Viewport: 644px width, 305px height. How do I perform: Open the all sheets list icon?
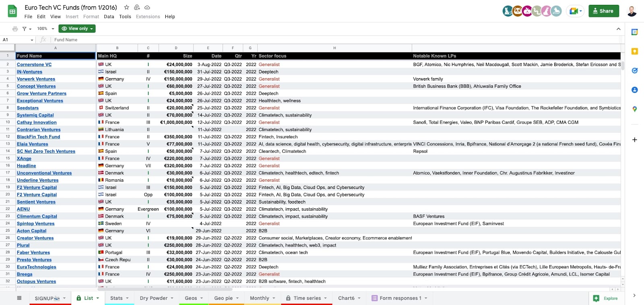[x=19, y=298]
